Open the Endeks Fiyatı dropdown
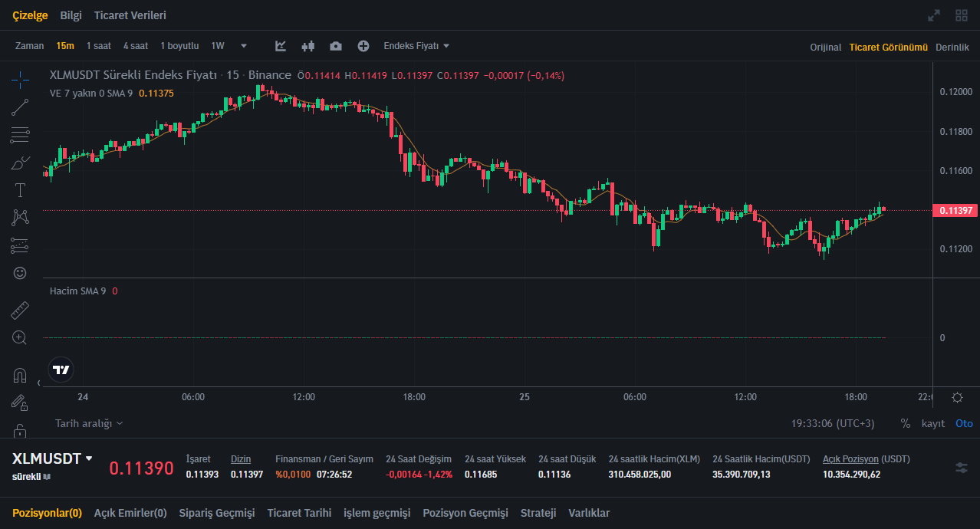The height and width of the screenshot is (529, 980). [416, 46]
